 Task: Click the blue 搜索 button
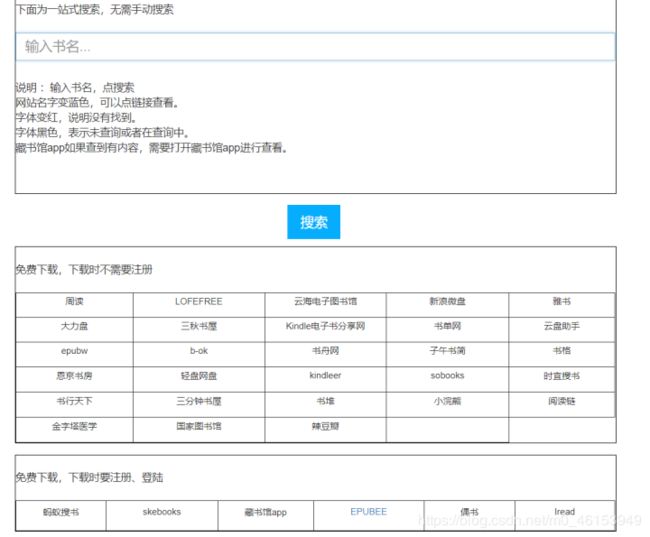click(x=313, y=222)
